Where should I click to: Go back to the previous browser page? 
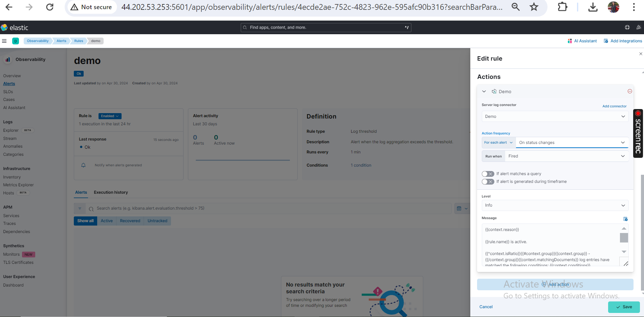click(x=9, y=7)
